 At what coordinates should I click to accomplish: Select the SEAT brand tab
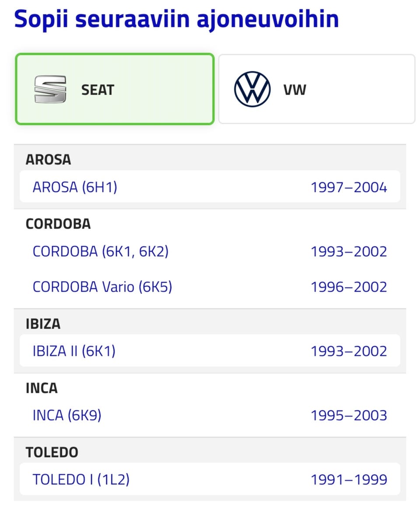tap(115, 89)
